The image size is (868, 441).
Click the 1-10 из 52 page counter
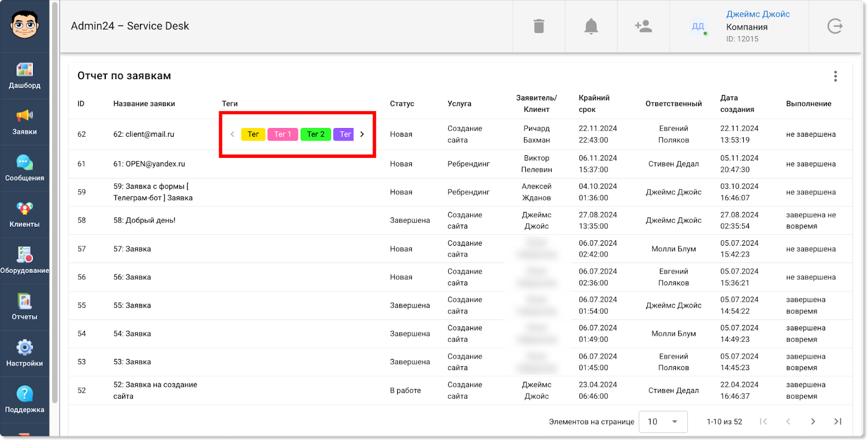click(724, 421)
